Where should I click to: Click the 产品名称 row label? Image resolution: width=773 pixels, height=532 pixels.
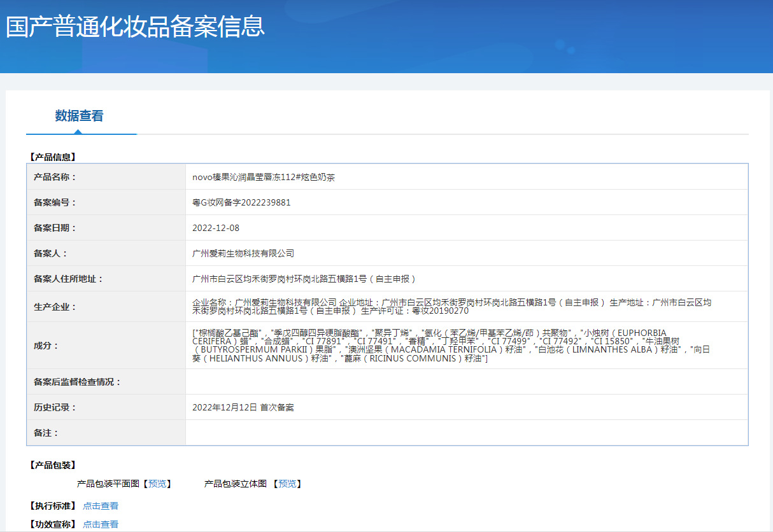[x=55, y=177]
